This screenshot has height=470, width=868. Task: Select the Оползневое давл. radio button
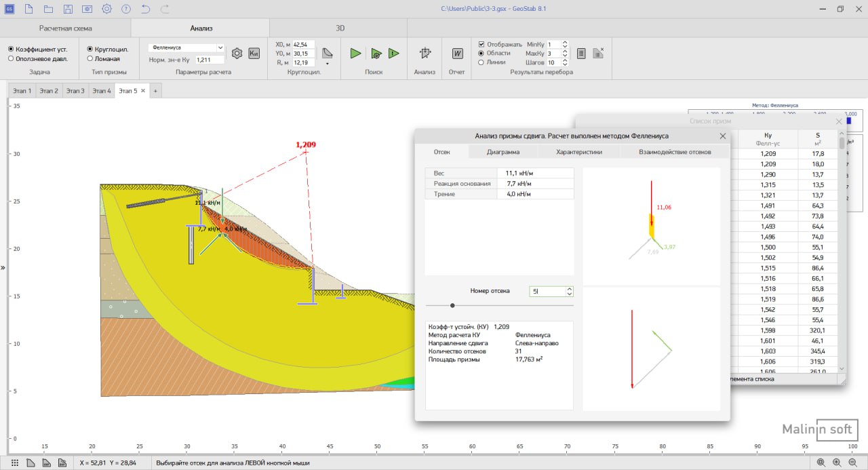(x=11, y=59)
